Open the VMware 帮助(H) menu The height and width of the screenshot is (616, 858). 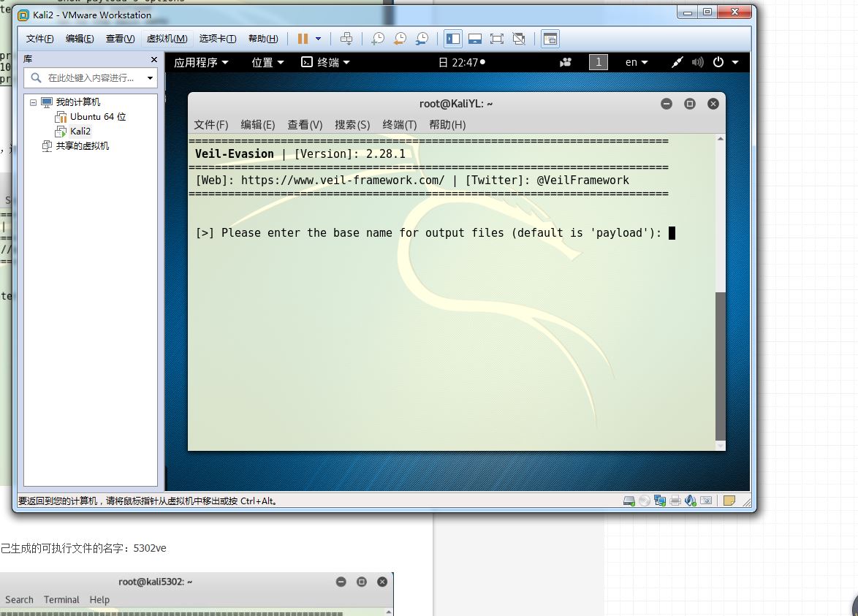263,39
